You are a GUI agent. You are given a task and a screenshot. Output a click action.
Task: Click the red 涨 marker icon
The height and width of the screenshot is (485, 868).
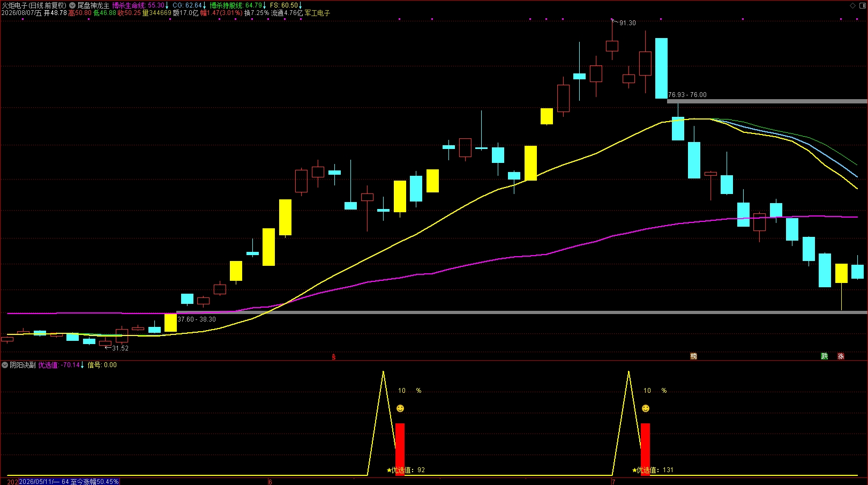[841, 356]
